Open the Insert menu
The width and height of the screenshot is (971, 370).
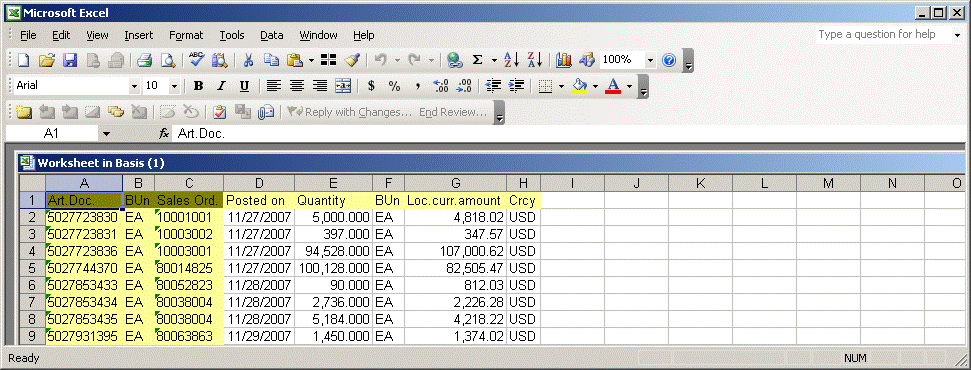click(139, 35)
